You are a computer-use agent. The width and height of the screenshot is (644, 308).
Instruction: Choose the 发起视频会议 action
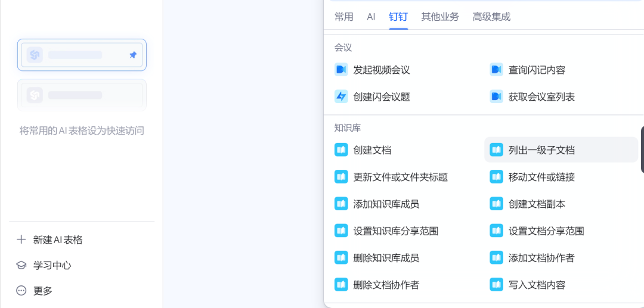tap(382, 70)
